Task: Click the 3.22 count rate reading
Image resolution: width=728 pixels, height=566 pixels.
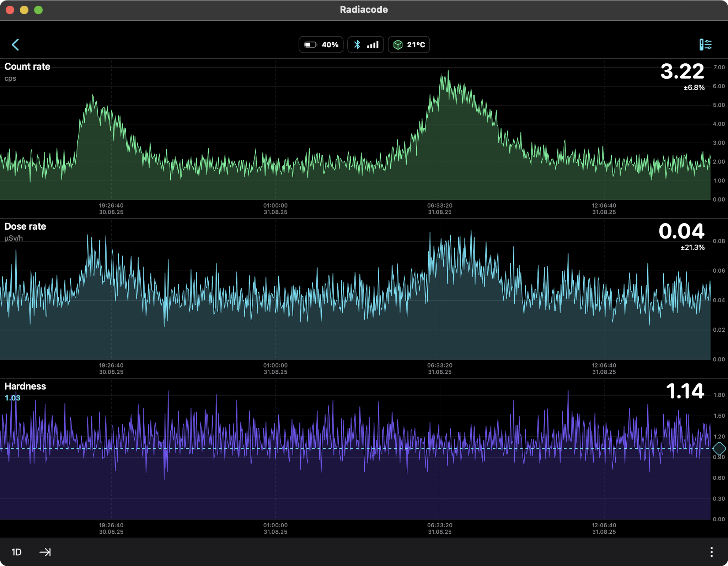Action: (682, 71)
